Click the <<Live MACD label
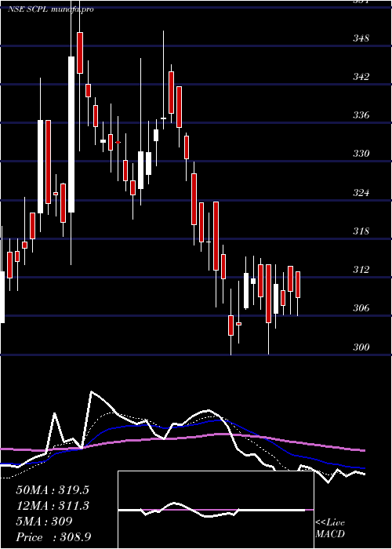 pyautogui.click(x=330, y=528)
